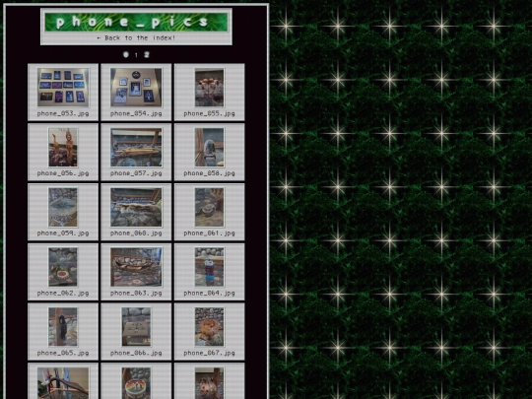532x399 pixels.
Task: Click the 'phone_059.jpg' filename caption
Action: [63, 233]
